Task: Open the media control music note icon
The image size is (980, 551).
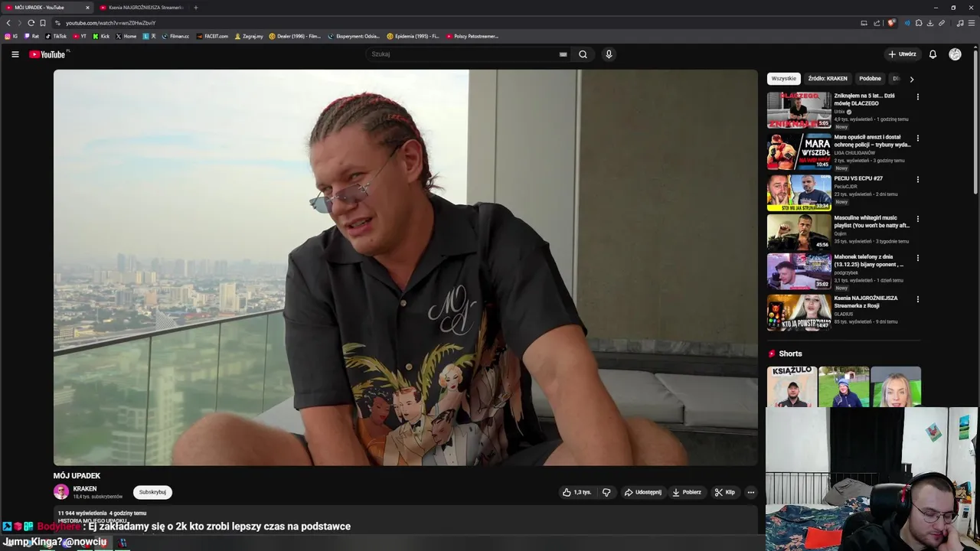Action: [960, 23]
